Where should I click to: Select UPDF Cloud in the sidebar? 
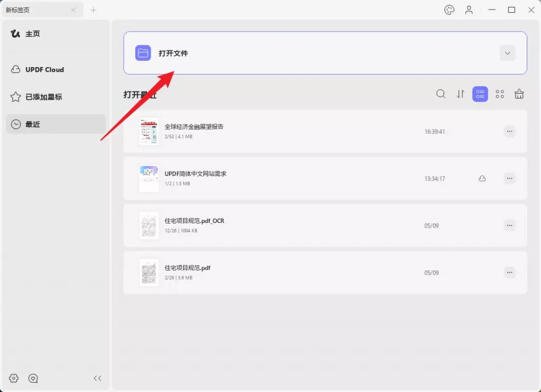click(x=44, y=70)
